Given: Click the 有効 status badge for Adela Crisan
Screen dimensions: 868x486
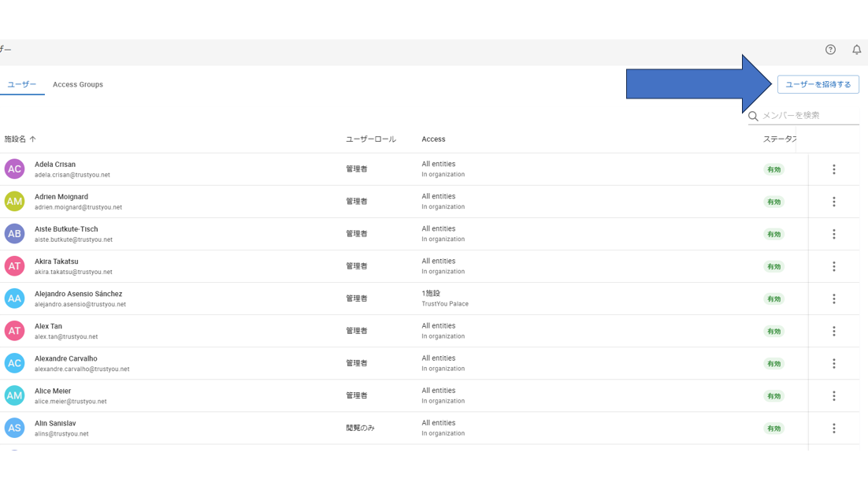Looking at the screenshot, I should (x=774, y=169).
